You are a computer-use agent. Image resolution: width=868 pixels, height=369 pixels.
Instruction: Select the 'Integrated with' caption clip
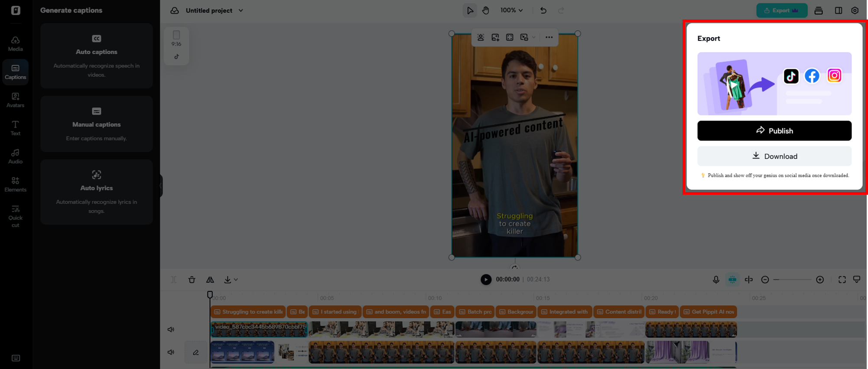[564, 312]
